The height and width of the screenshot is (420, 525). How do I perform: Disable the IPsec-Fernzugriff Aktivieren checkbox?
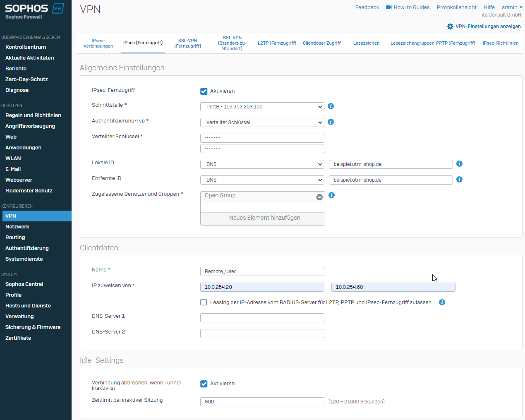click(x=204, y=91)
